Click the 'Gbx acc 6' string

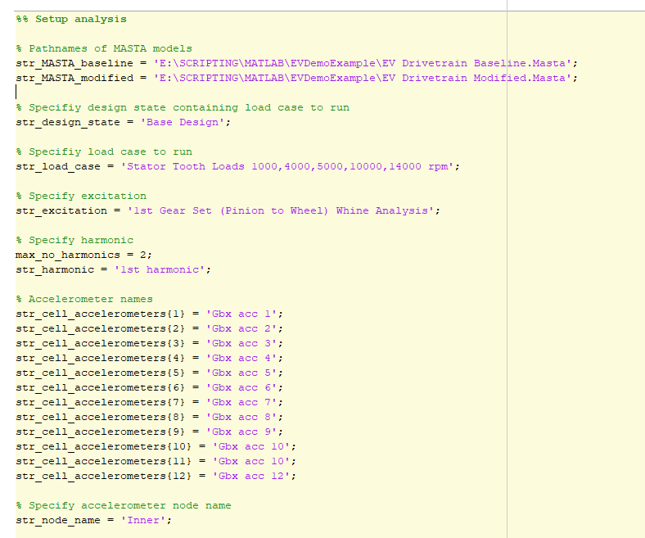[241, 388]
